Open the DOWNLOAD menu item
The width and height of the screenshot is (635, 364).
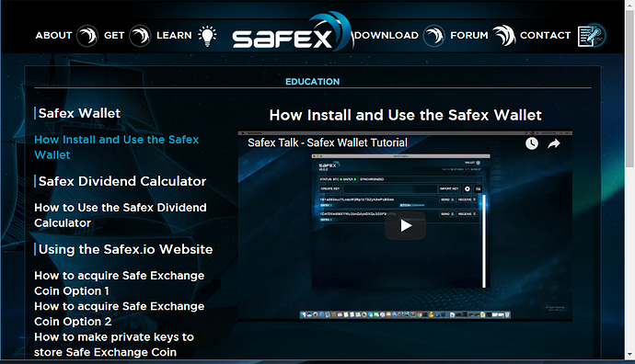387,36
